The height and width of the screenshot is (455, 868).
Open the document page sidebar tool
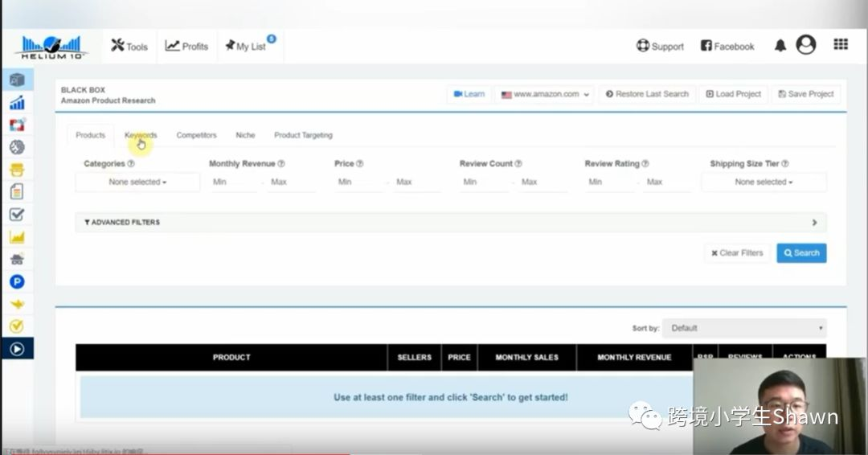tap(17, 191)
